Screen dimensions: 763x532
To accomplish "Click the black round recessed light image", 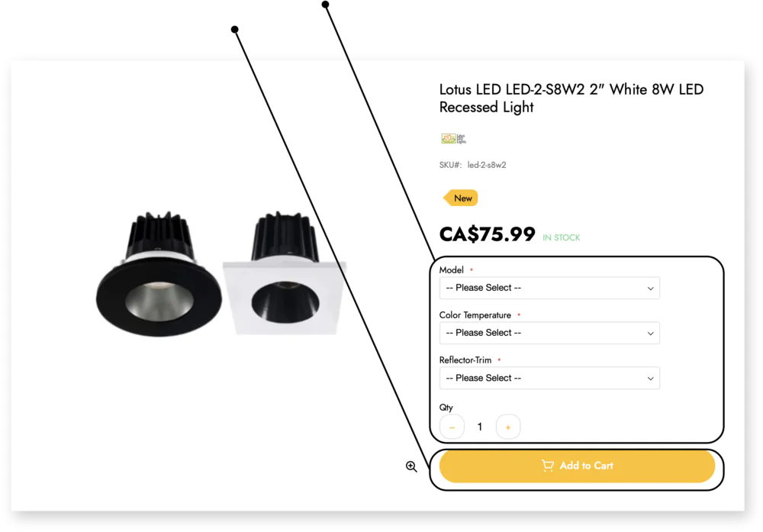I will tap(159, 275).
